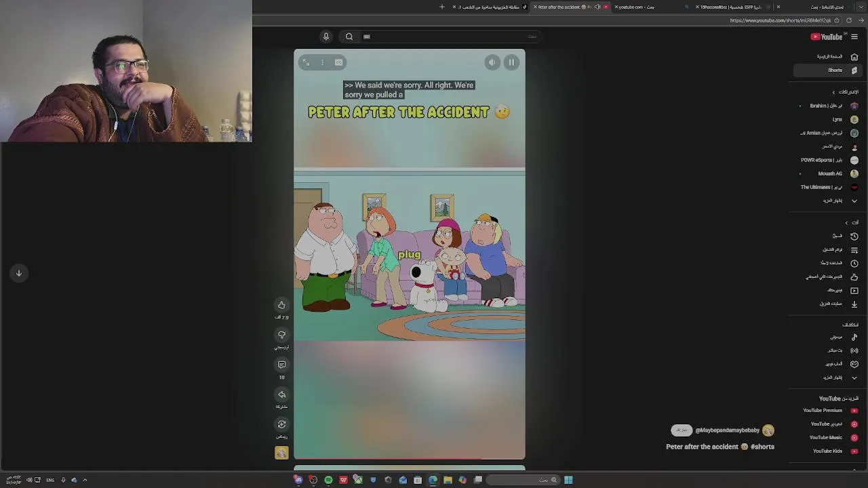Go to YouTube home via logo
The image size is (868, 488).
827,37
